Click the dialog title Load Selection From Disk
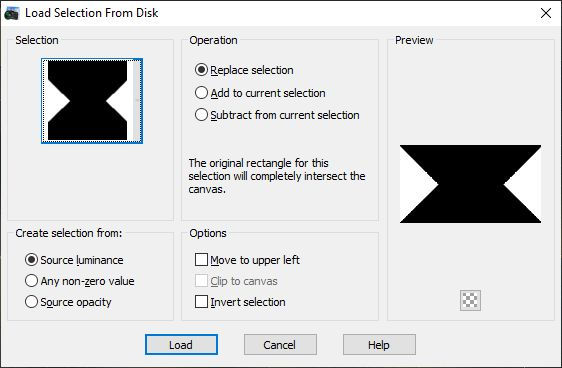The width and height of the screenshot is (562, 368). click(x=91, y=13)
